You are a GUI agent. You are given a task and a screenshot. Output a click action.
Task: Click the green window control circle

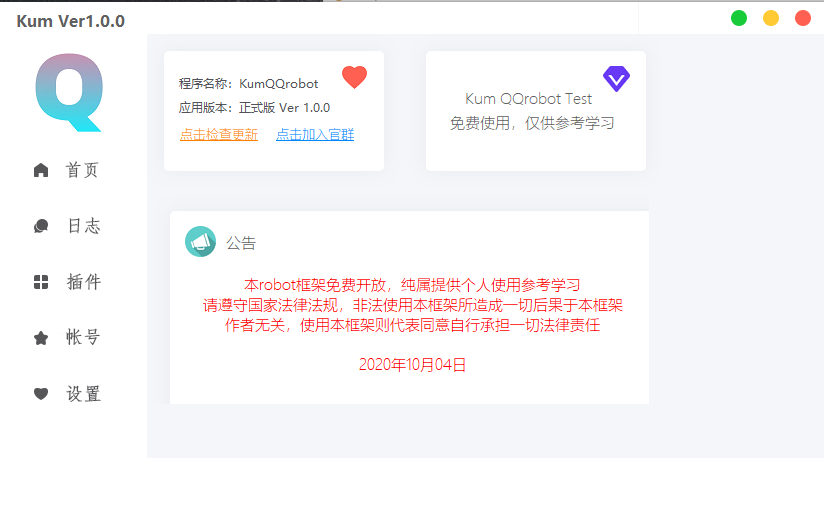(739, 18)
